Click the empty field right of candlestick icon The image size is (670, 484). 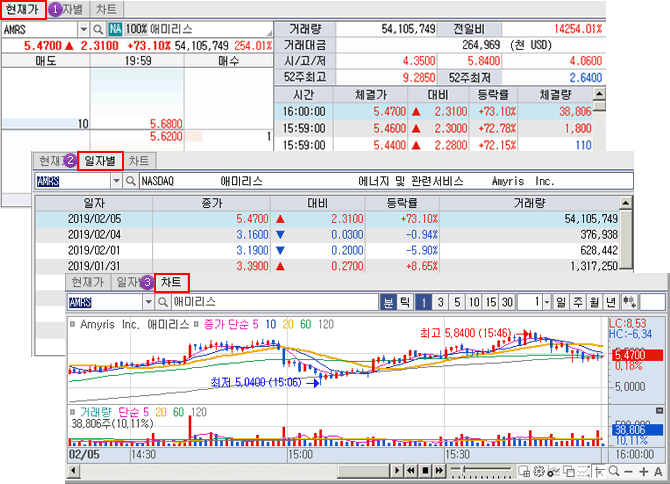pos(652,302)
